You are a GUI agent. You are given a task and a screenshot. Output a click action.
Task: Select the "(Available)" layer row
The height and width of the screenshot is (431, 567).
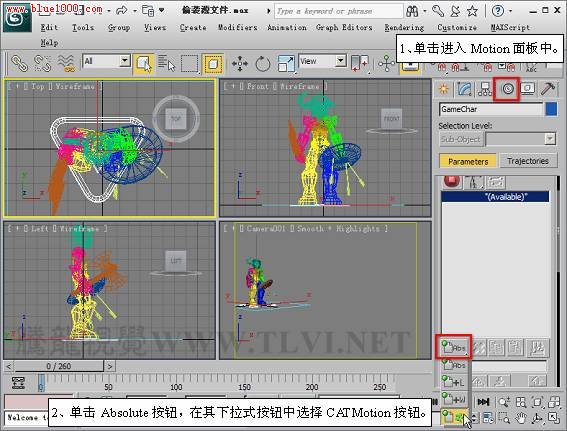point(495,197)
